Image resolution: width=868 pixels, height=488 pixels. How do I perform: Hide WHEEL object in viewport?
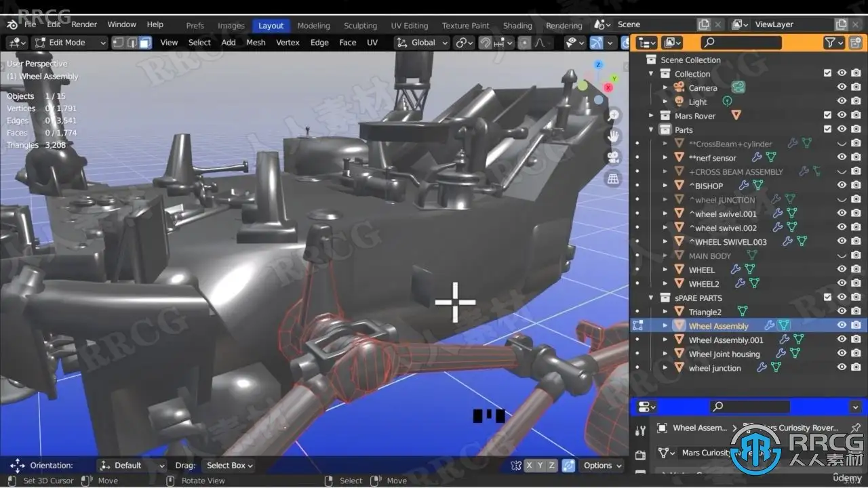[842, 270]
